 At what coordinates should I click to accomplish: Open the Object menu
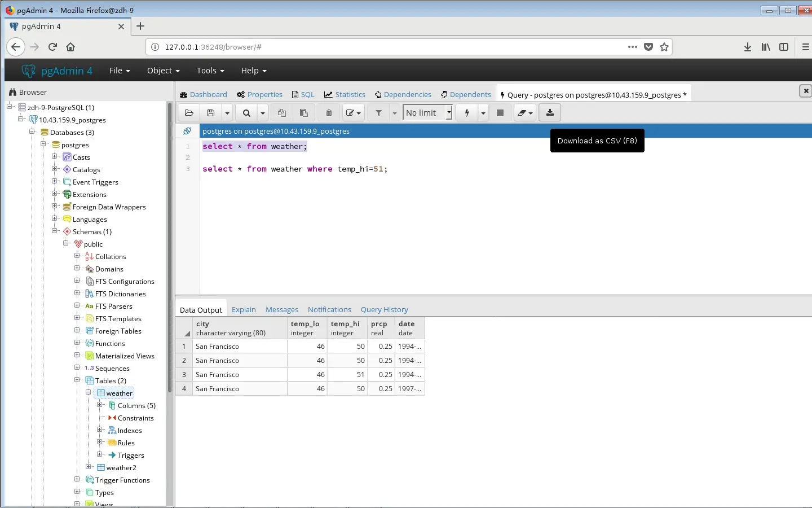pos(164,71)
